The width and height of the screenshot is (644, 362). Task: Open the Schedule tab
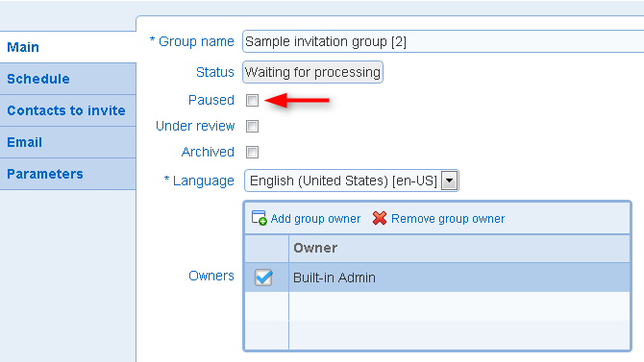68,79
